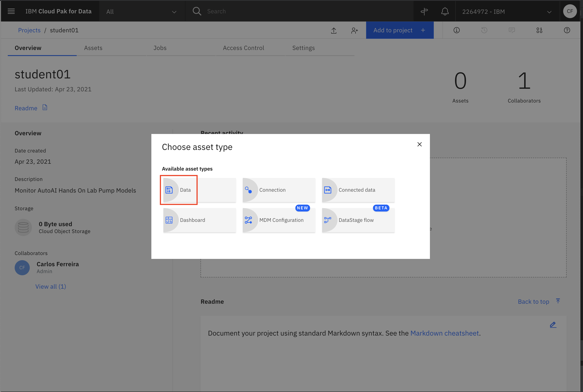Close the Choose asset type dialog
This screenshot has height=392, width=583.
(x=420, y=144)
